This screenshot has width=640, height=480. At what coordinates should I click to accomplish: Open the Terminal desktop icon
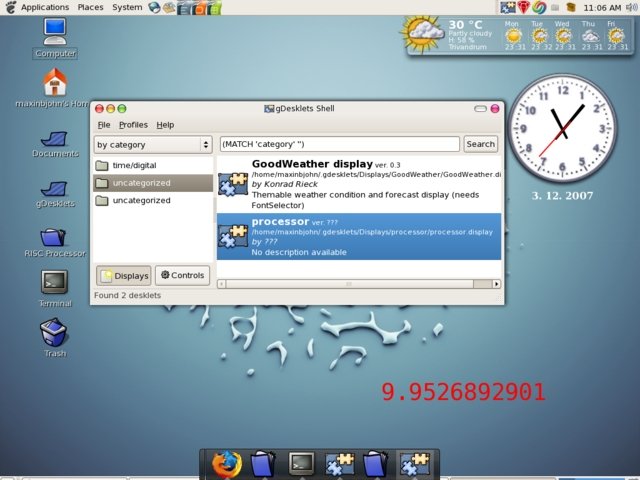(x=54, y=283)
